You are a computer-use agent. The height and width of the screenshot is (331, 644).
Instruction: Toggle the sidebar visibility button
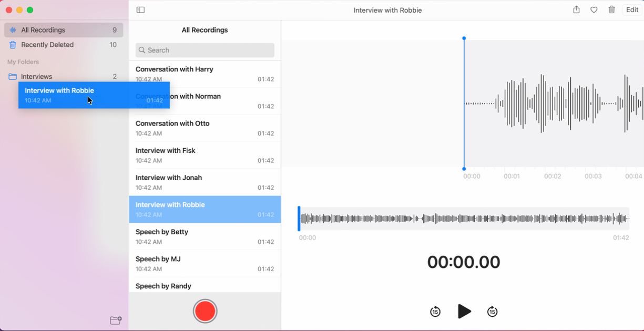pos(140,10)
